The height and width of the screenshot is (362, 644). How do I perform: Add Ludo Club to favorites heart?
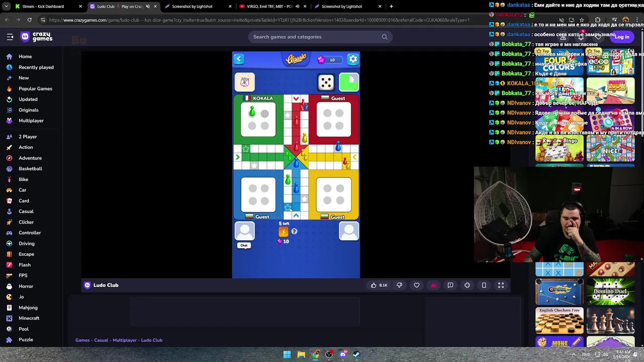tap(417, 285)
